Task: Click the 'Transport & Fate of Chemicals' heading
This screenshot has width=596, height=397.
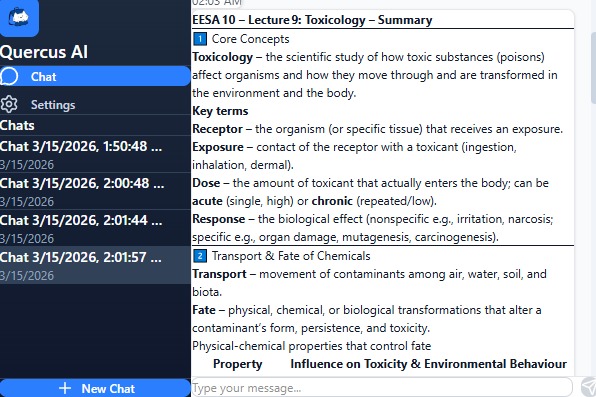Action: [291, 256]
